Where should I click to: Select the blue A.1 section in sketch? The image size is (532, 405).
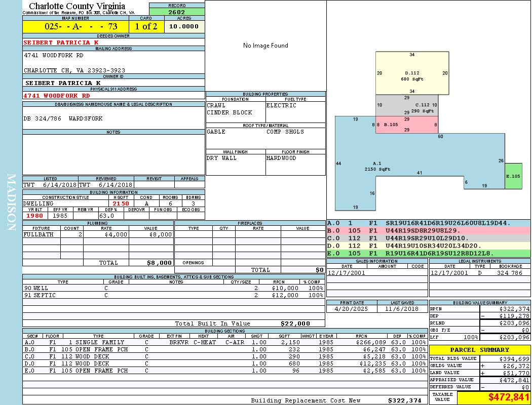(376, 166)
